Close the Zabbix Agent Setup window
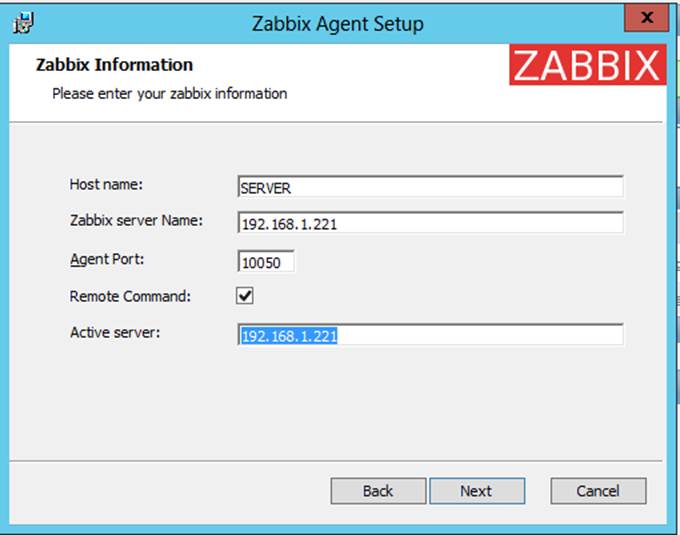 click(647, 18)
